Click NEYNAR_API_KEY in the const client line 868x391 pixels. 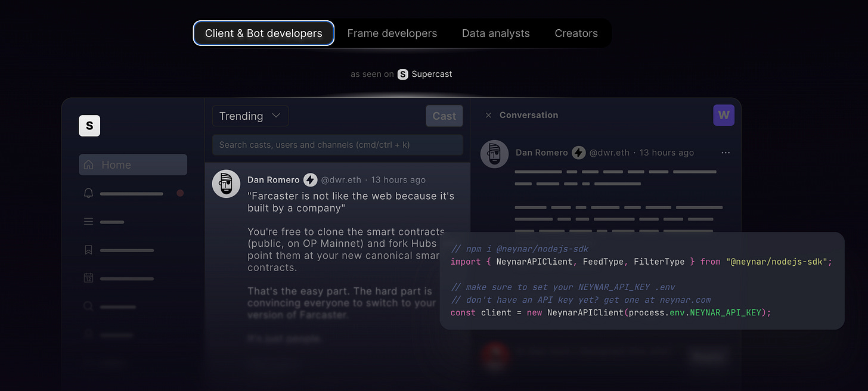726,313
